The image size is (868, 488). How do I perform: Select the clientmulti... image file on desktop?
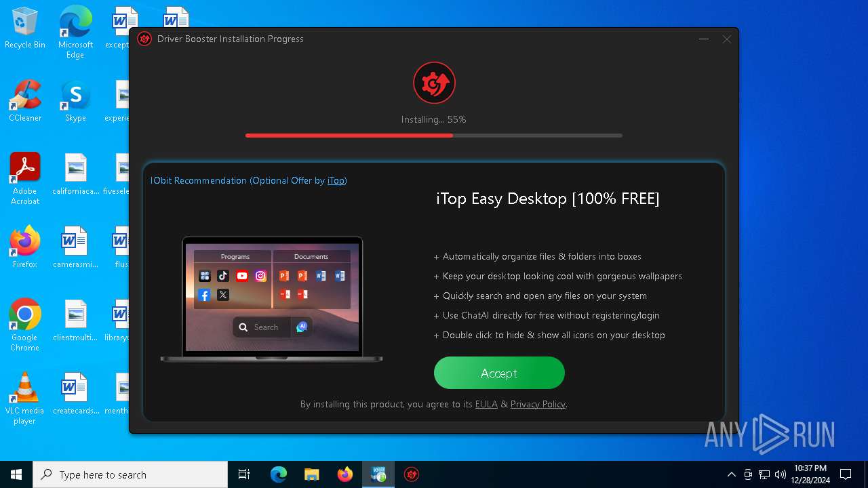click(75, 321)
